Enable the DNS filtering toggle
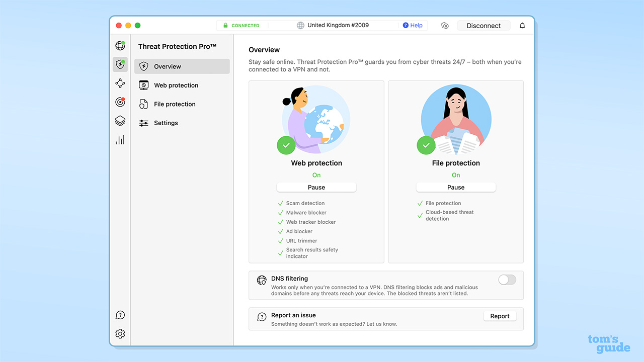The image size is (644, 362). 507,280
